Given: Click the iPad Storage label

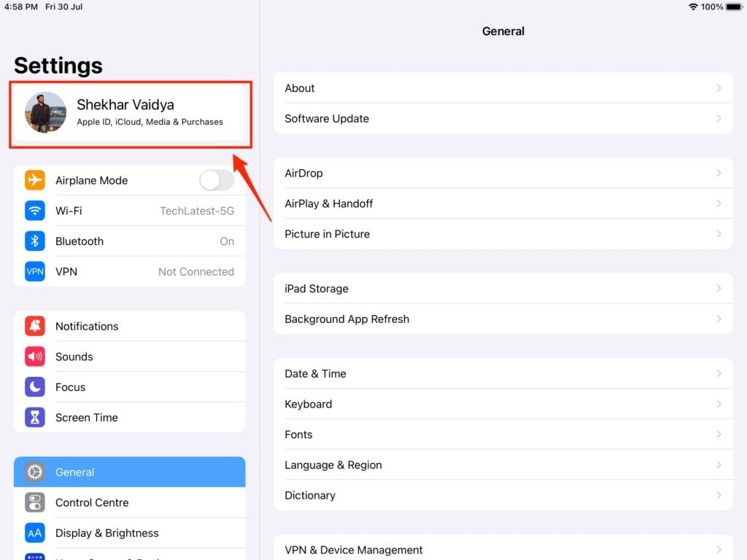Looking at the screenshot, I should (x=317, y=289).
